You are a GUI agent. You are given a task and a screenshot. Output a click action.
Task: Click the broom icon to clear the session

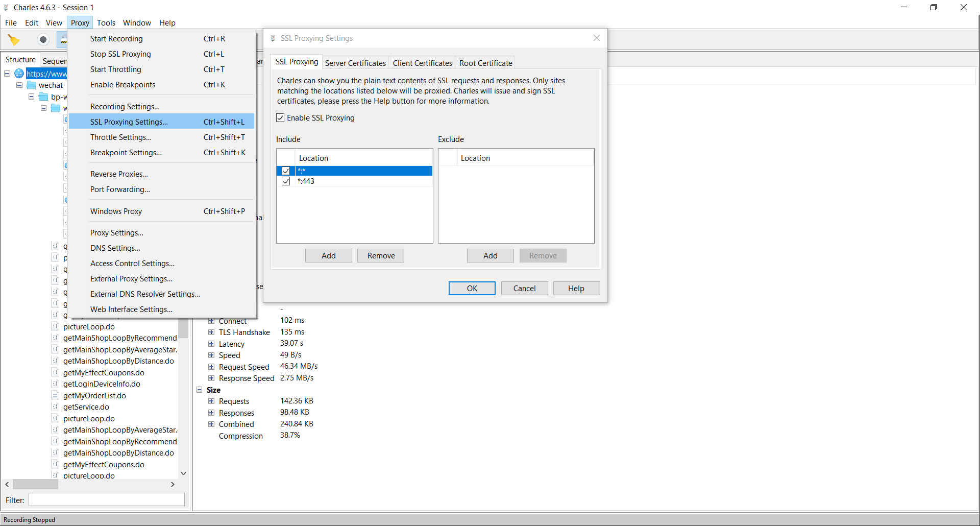click(14, 39)
